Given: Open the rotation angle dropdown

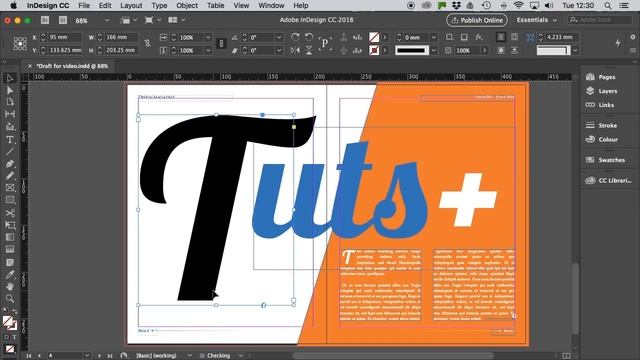Looking at the screenshot, I should point(279,37).
